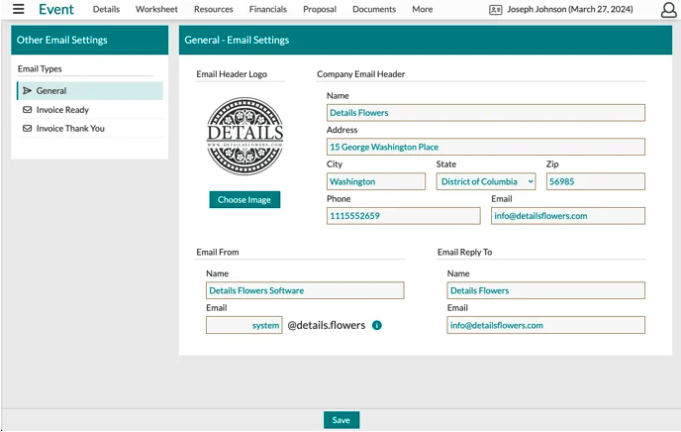The image size is (681, 432).
Task: Open the More menu
Action: 422,9
